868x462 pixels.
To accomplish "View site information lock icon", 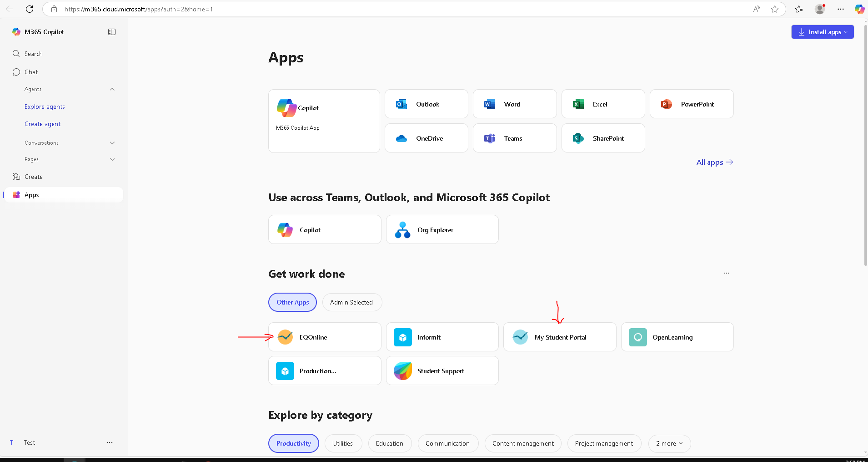I will click(x=54, y=9).
